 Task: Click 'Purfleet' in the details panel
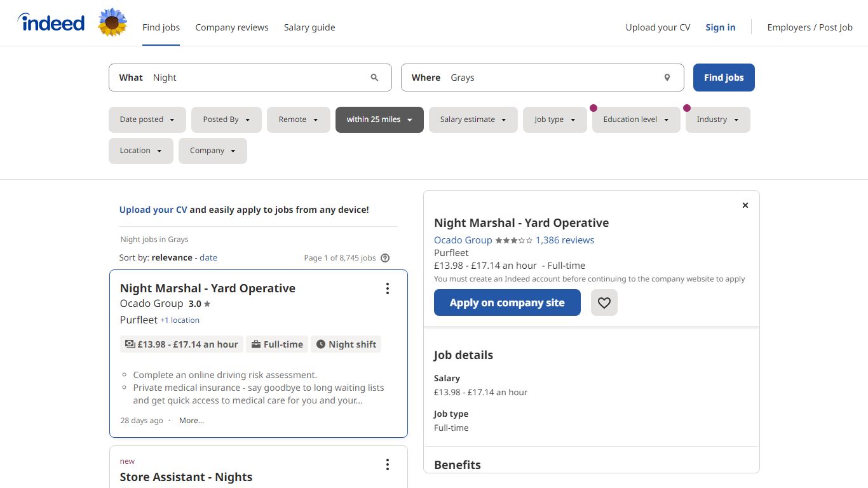click(x=451, y=252)
